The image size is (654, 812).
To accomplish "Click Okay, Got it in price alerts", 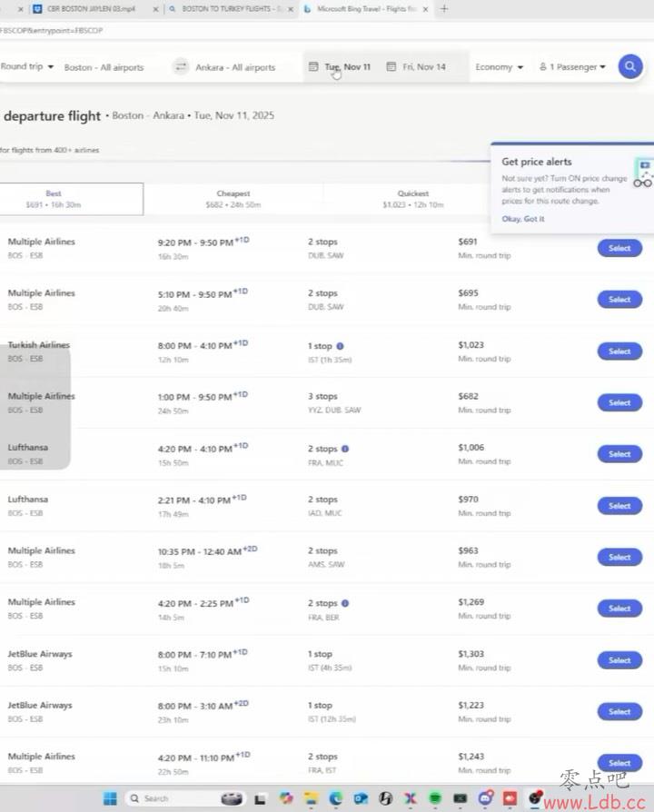I will pyautogui.click(x=523, y=219).
